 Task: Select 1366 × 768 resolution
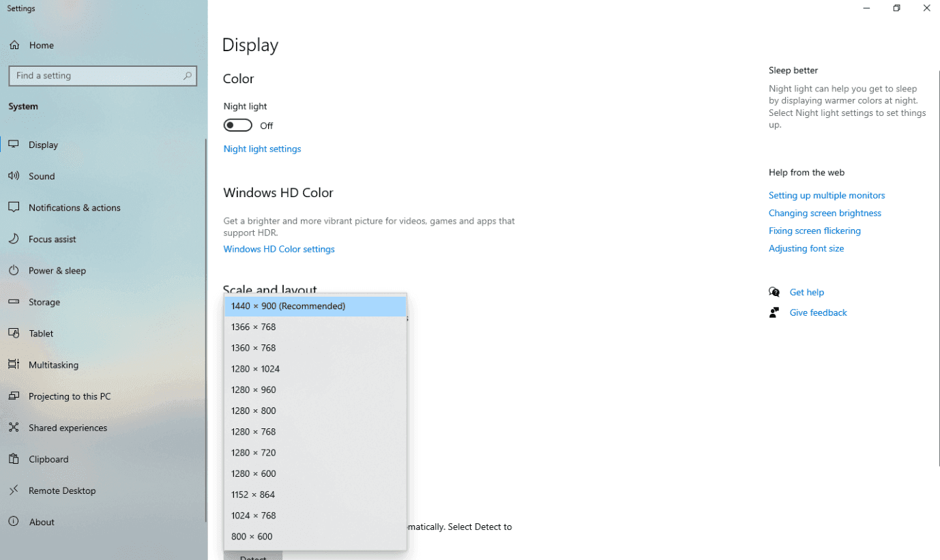pos(253,327)
